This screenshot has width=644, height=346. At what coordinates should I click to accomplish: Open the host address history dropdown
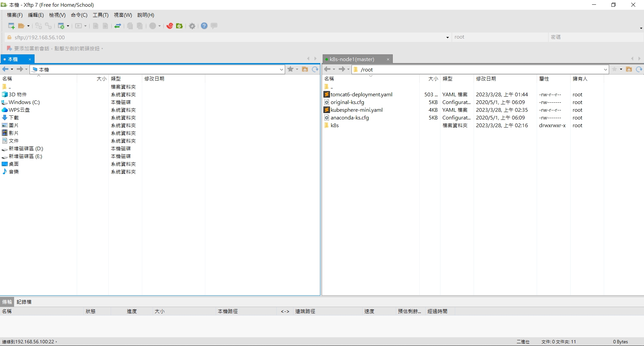tap(447, 37)
